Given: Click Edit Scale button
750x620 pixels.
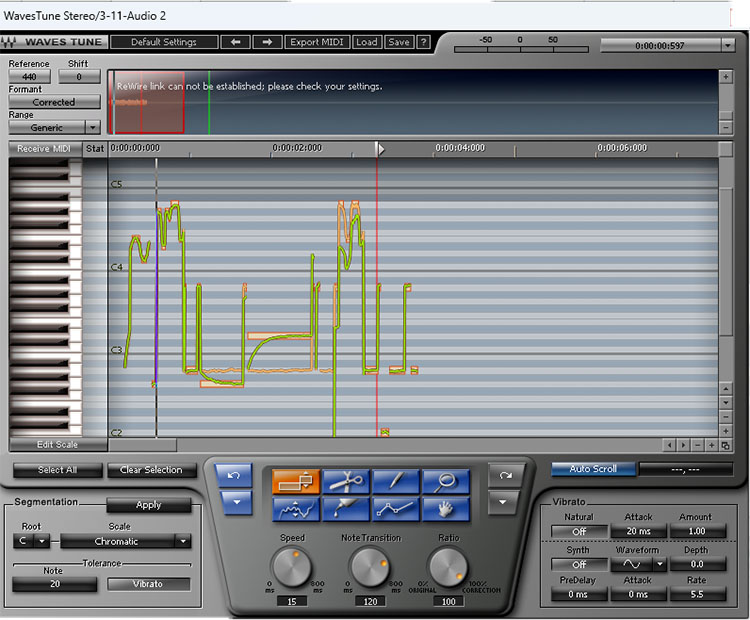Looking at the screenshot, I should click(57, 445).
